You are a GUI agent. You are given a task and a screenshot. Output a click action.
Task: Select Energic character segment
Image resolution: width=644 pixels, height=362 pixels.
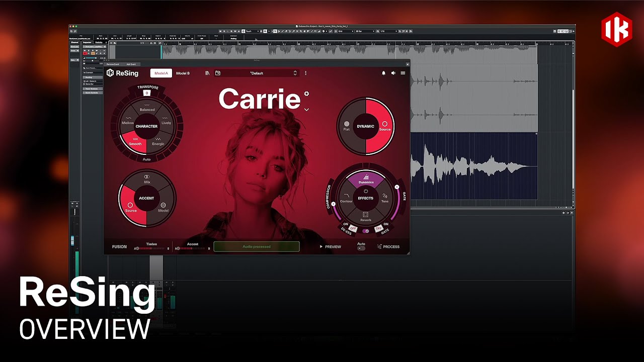click(x=158, y=142)
